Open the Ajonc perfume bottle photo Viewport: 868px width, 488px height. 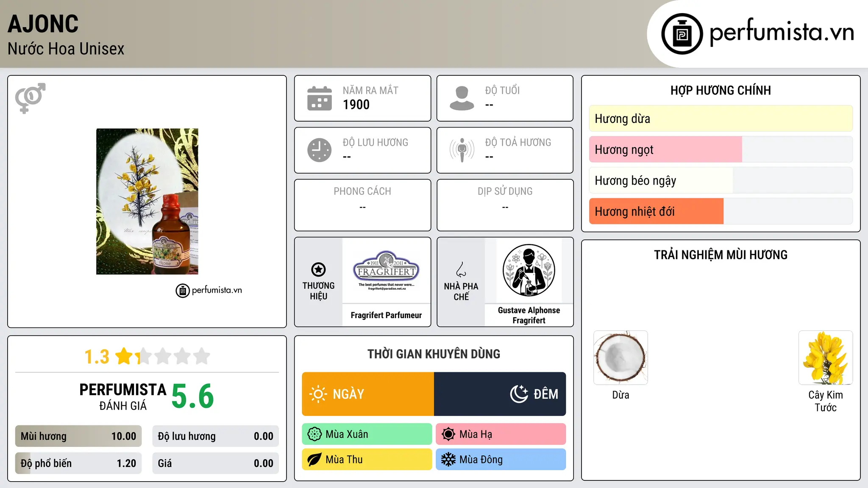click(x=147, y=202)
